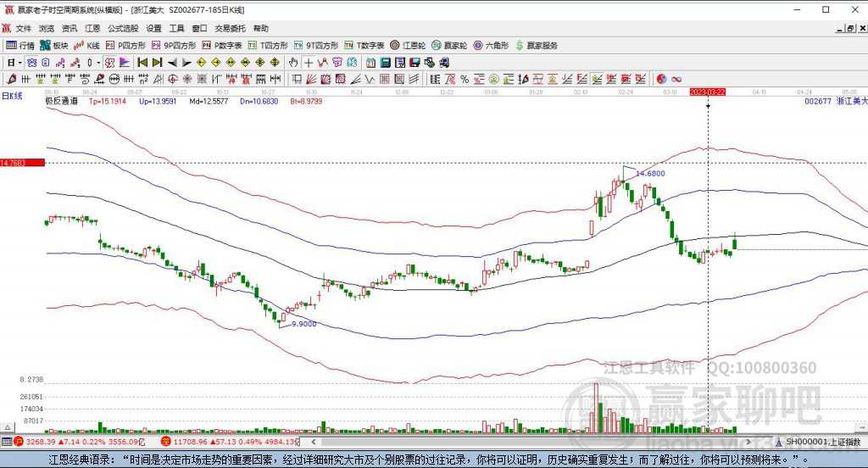Viewport: 868px width, 468px height.
Task: Jump to first bar icon
Action: [x=142, y=63]
